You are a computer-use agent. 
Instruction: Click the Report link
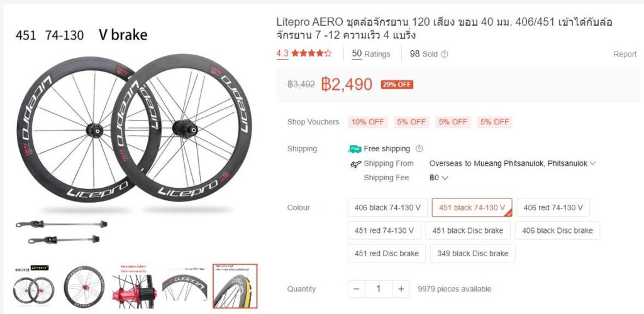coord(625,54)
